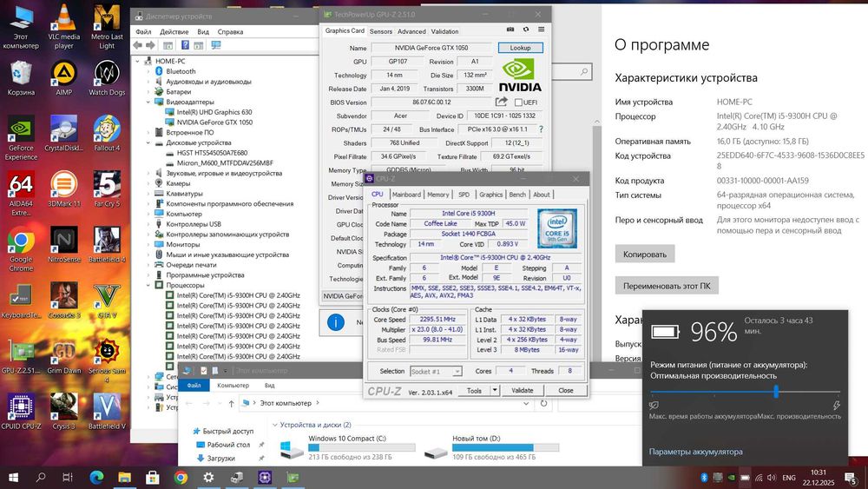Click GPU-Z refresh icon

click(x=526, y=30)
